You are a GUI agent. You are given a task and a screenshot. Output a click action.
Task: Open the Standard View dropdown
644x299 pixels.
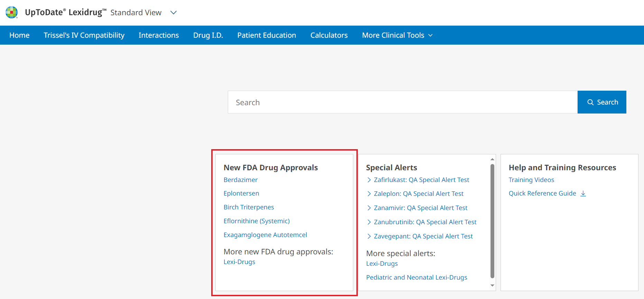pyautogui.click(x=174, y=13)
